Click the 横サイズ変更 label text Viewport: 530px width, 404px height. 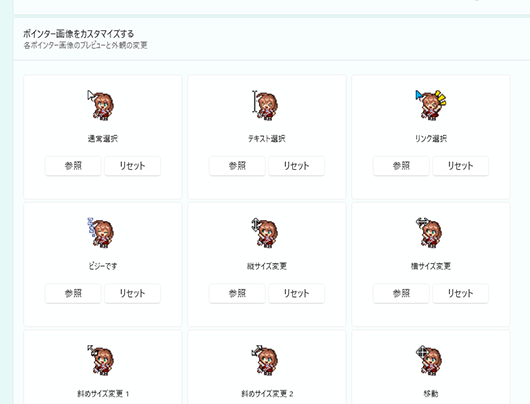tap(431, 266)
